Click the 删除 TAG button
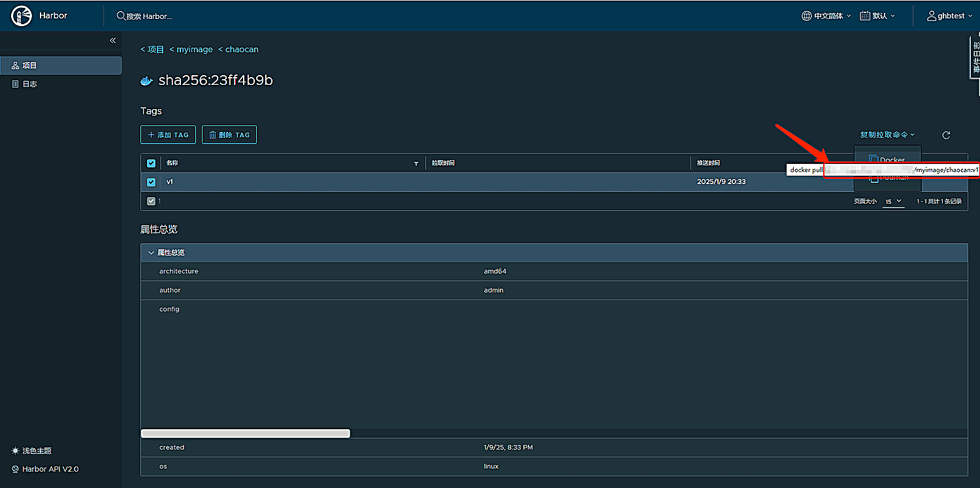Image resolution: width=980 pixels, height=488 pixels. [229, 135]
